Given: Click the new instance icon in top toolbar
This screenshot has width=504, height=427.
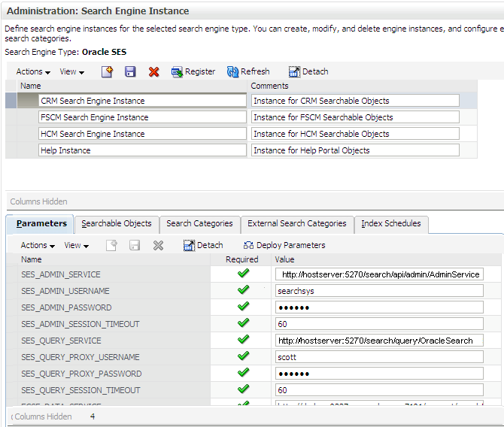Looking at the screenshot, I should (x=107, y=71).
